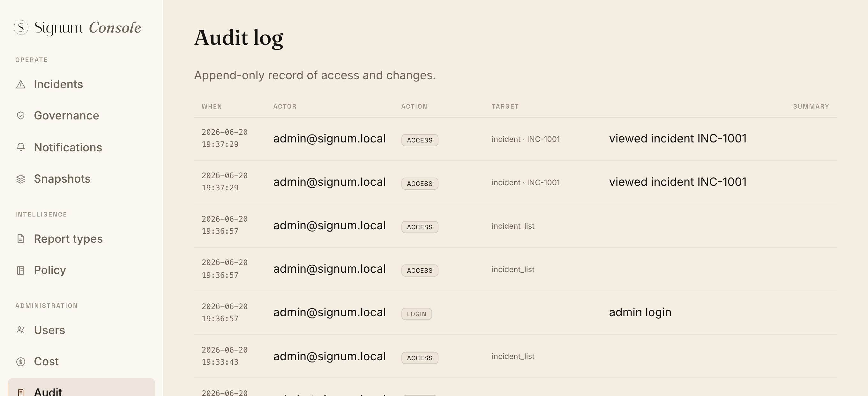Select the 'admin login' summary text
Image resolution: width=868 pixels, height=396 pixels.
(x=640, y=312)
